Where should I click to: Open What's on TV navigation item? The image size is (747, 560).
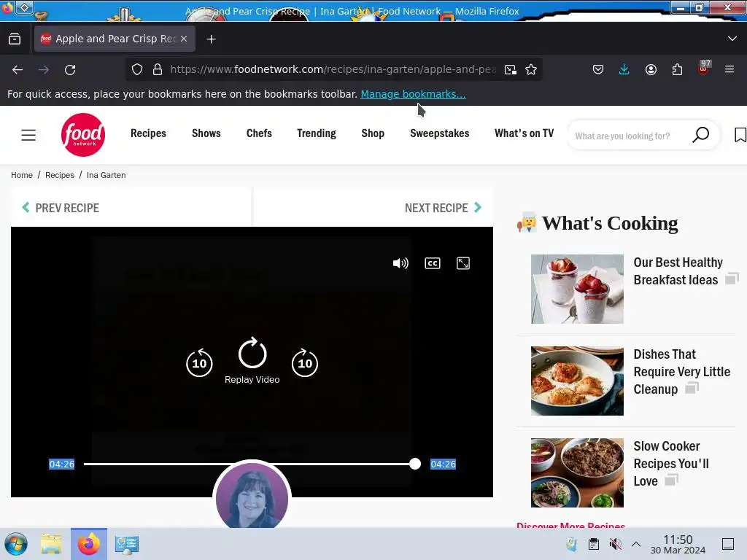[x=524, y=133]
